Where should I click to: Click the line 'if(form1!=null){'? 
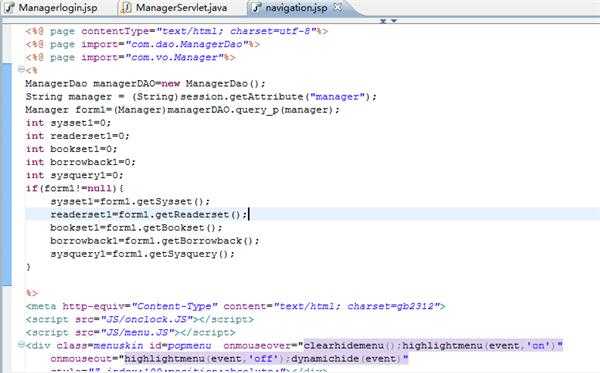(75, 188)
